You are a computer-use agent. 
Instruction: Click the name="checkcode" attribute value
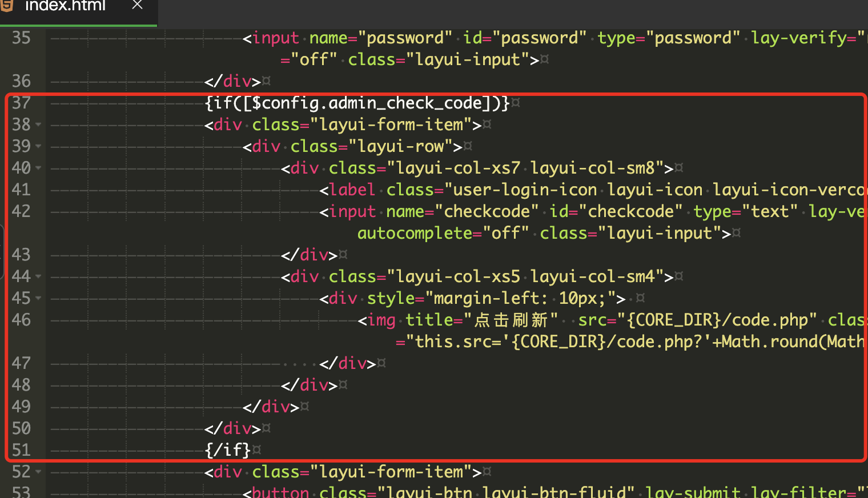click(x=491, y=211)
